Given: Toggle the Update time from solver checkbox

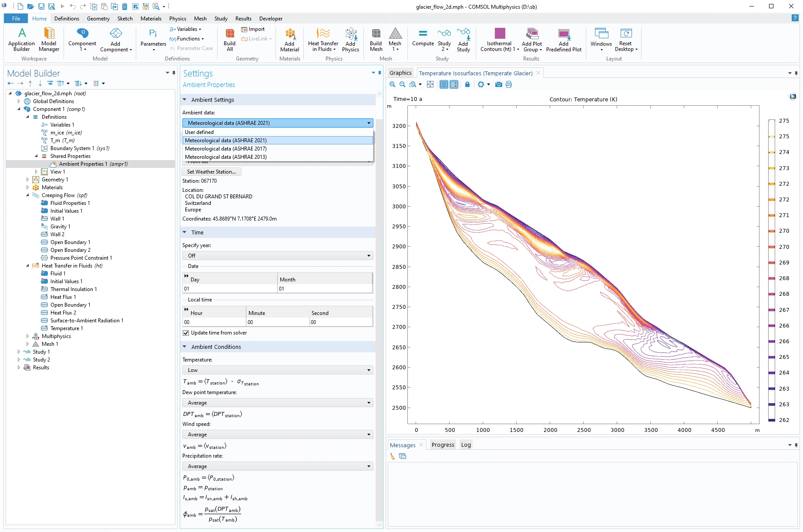Looking at the screenshot, I should 186,333.
